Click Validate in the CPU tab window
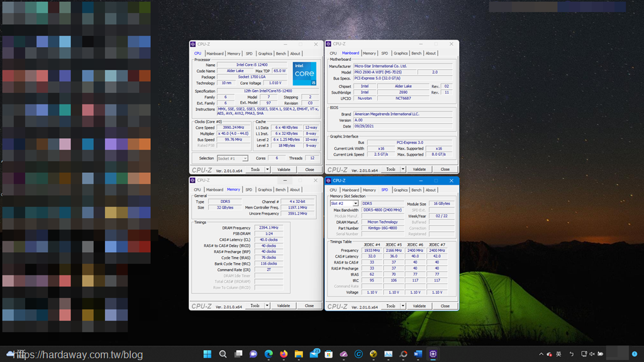 tap(284, 170)
